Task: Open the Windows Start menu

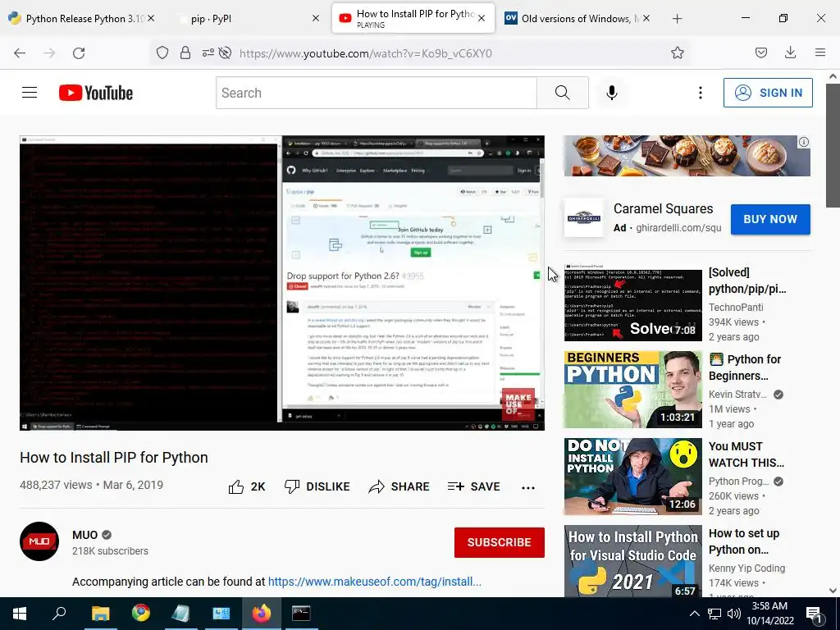Action: [x=20, y=614]
